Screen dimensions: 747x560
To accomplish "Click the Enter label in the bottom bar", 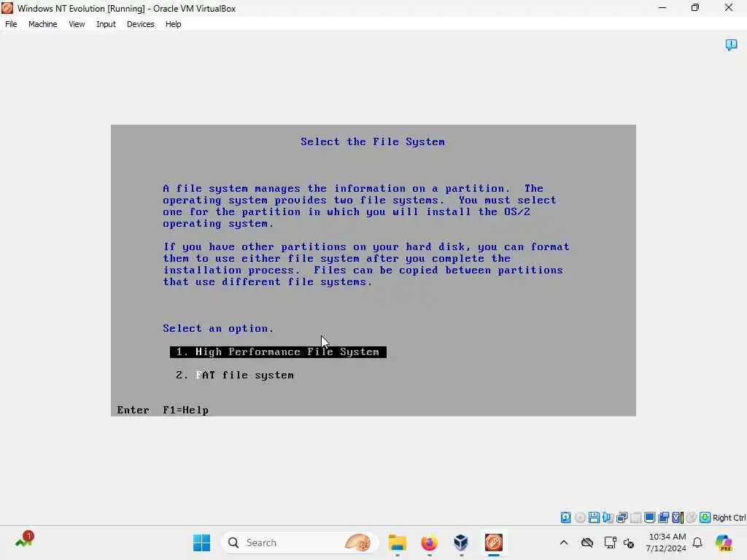I will 133,410.
